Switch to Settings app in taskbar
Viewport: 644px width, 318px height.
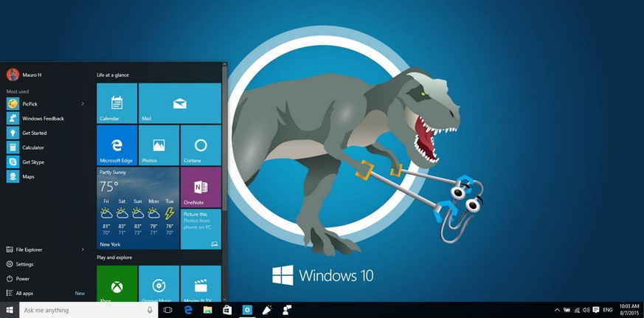point(247,310)
